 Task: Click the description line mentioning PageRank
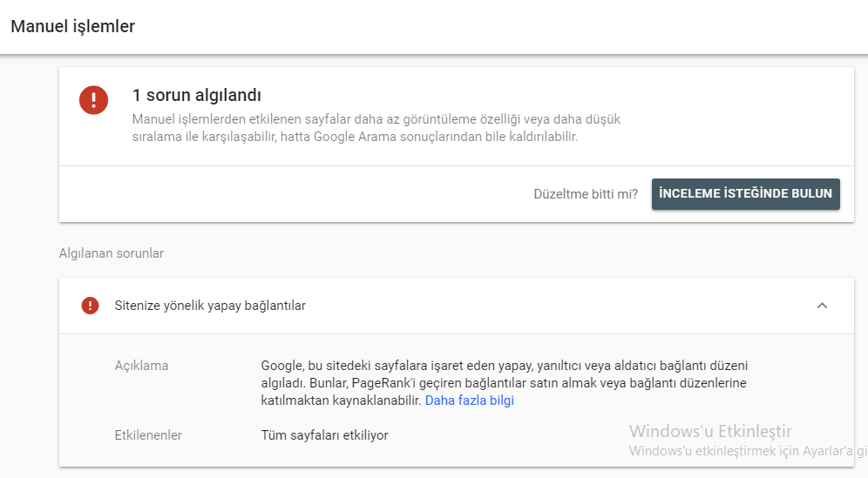pos(504,383)
